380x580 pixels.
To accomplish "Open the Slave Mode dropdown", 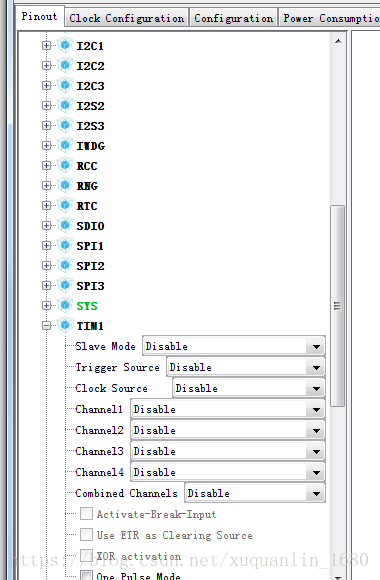I will pos(234,347).
